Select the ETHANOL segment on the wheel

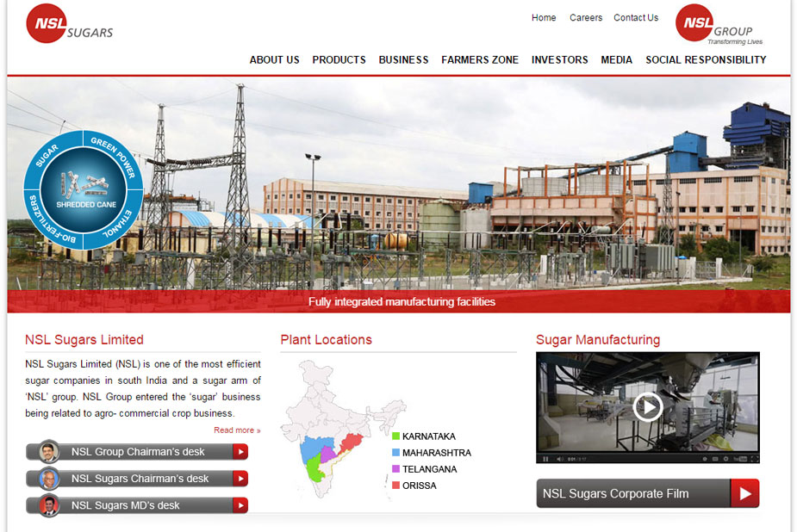(x=118, y=225)
